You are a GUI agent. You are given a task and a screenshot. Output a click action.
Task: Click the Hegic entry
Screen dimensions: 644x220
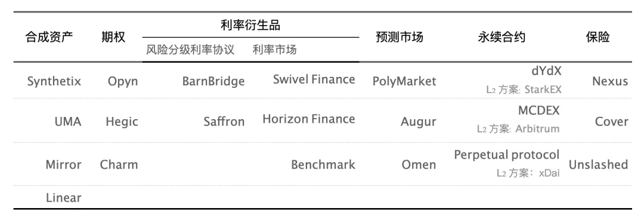tap(122, 122)
